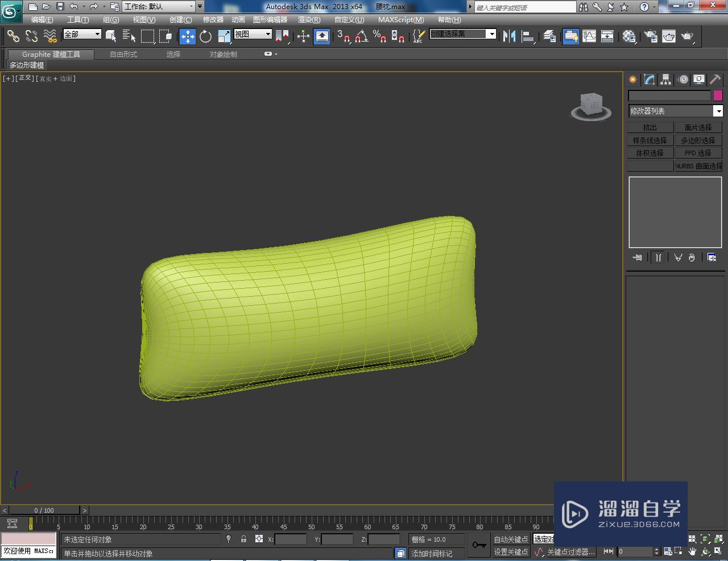Activate Select and Move tool
This screenshot has height=561, width=728.
187,36
